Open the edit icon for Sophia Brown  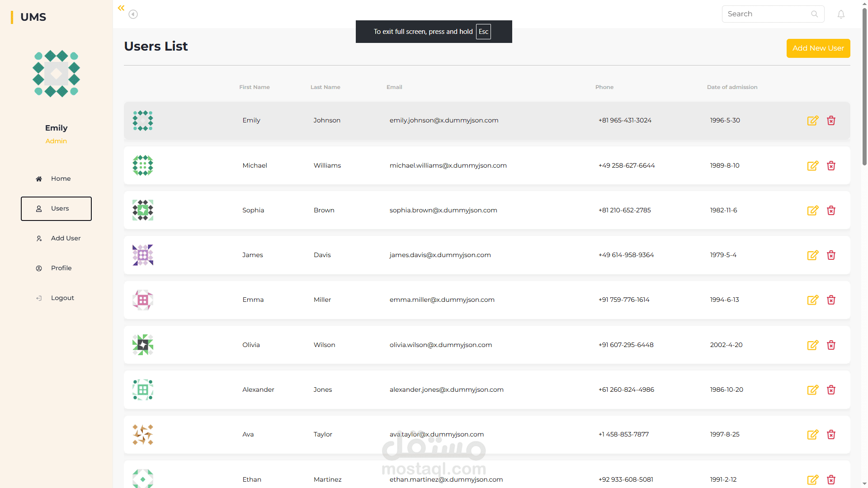812,211
